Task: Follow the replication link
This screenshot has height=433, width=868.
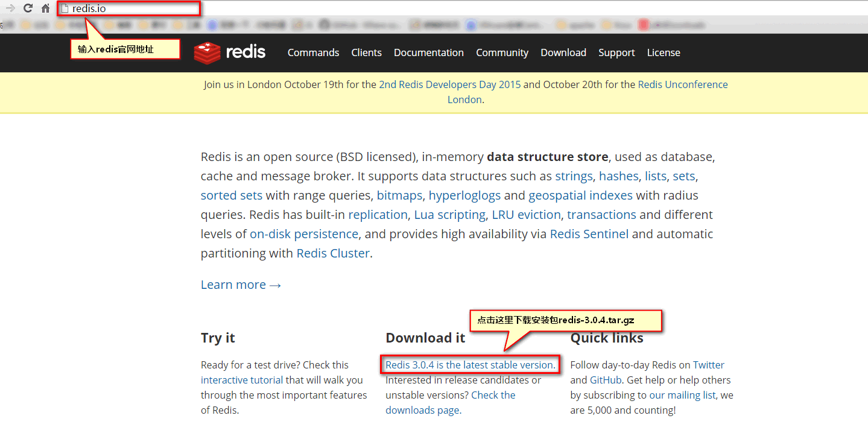Action: 378,215
